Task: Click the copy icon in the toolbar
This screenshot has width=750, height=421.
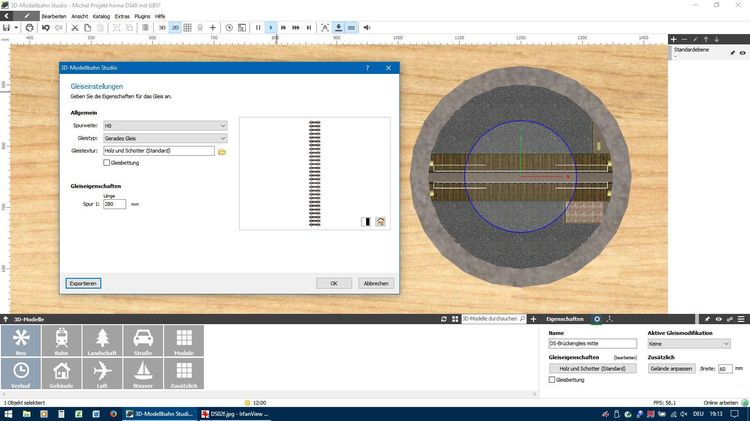Action: click(x=88, y=28)
